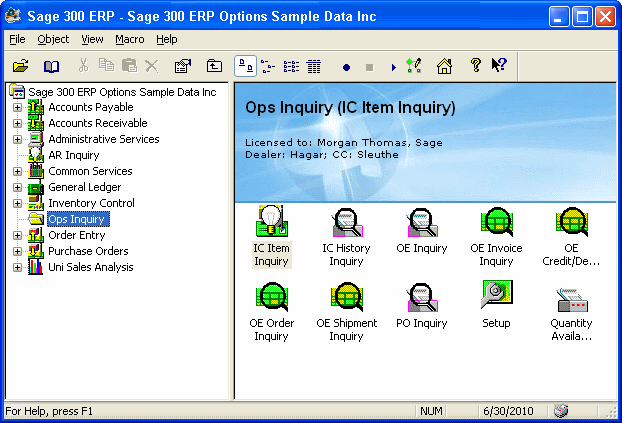
Task: Expand the Common Services tree node
Action: (x=17, y=171)
